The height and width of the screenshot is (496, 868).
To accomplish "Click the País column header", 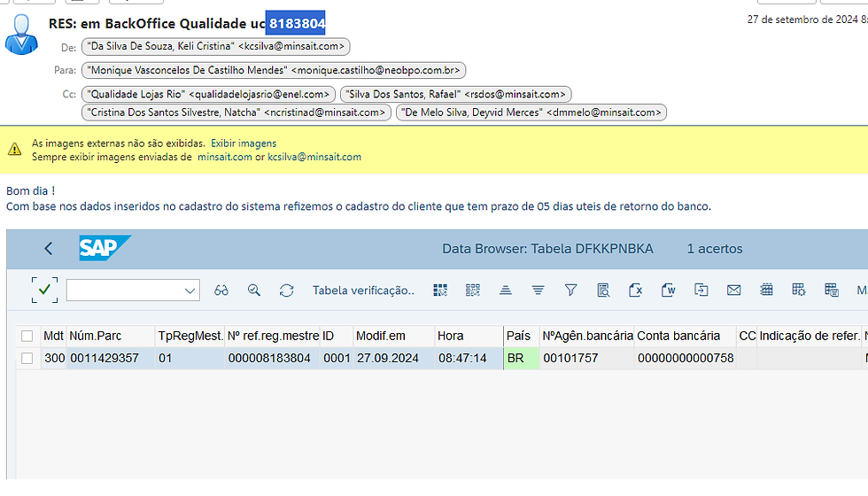I will click(522, 336).
